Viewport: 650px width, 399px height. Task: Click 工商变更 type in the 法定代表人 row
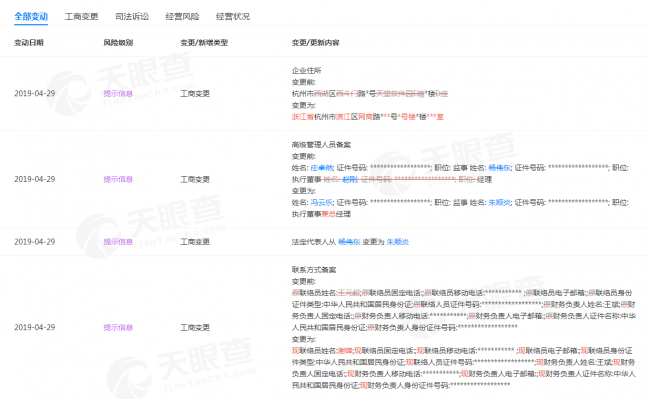tap(195, 242)
